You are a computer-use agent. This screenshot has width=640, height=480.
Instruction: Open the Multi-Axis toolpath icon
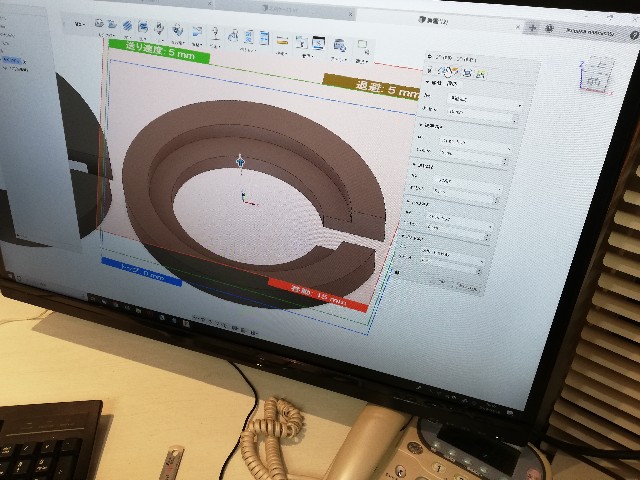pos(178,30)
